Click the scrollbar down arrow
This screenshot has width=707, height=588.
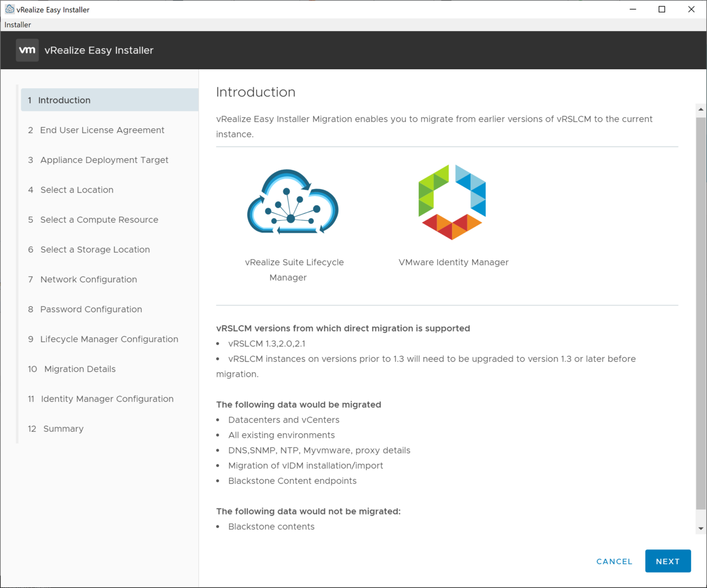pos(701,528)
